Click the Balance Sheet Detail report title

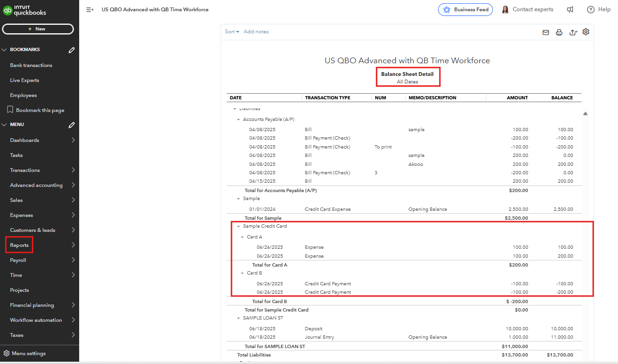[x=407, y=74]
